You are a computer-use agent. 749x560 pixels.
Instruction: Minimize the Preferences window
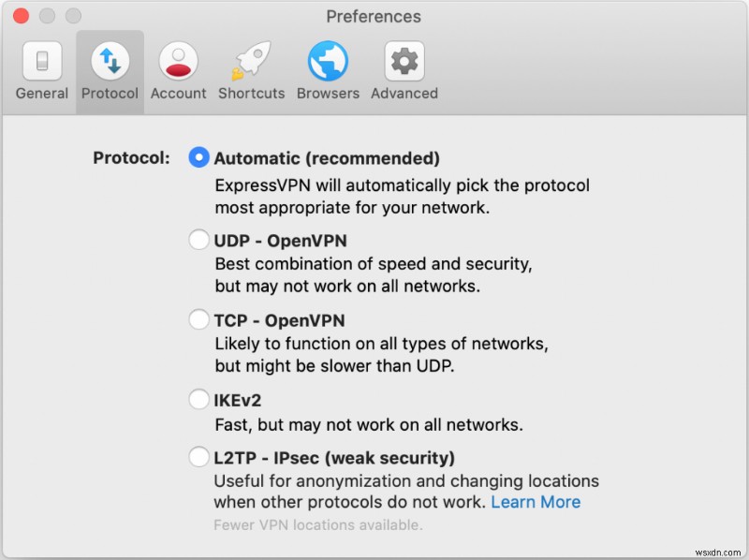[47, 16]
